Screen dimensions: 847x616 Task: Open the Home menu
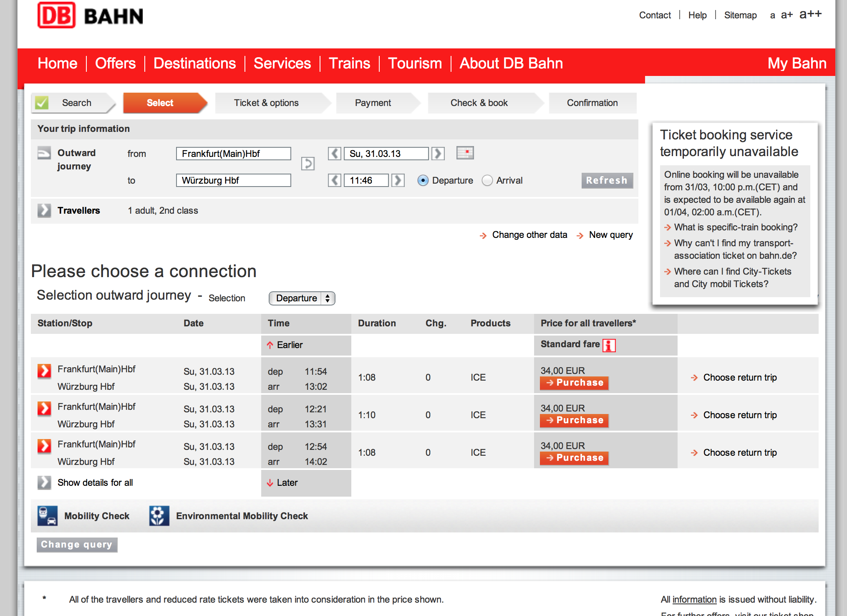coord(58,63)
